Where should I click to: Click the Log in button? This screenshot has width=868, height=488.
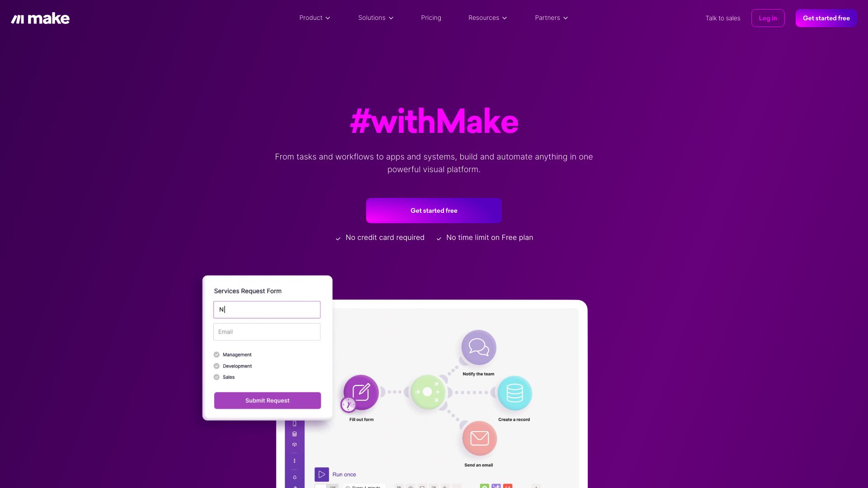tap(768, 18)
